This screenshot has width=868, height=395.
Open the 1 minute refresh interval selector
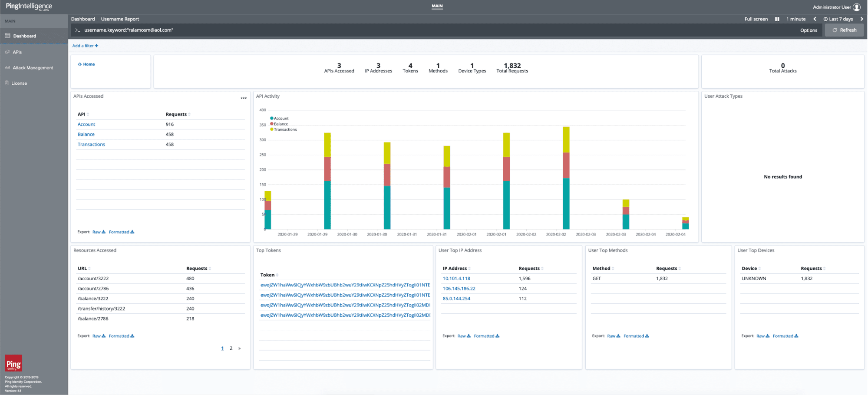tap(795, 19)
